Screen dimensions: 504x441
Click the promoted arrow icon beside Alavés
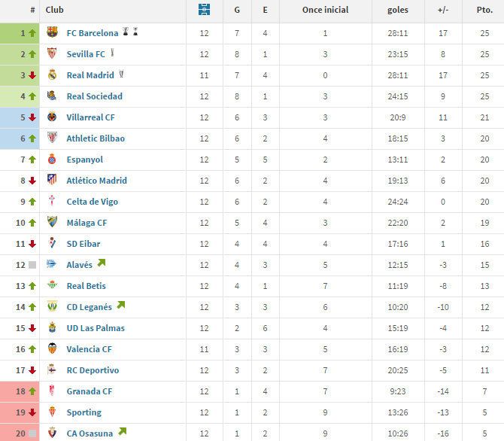[102, 263]
